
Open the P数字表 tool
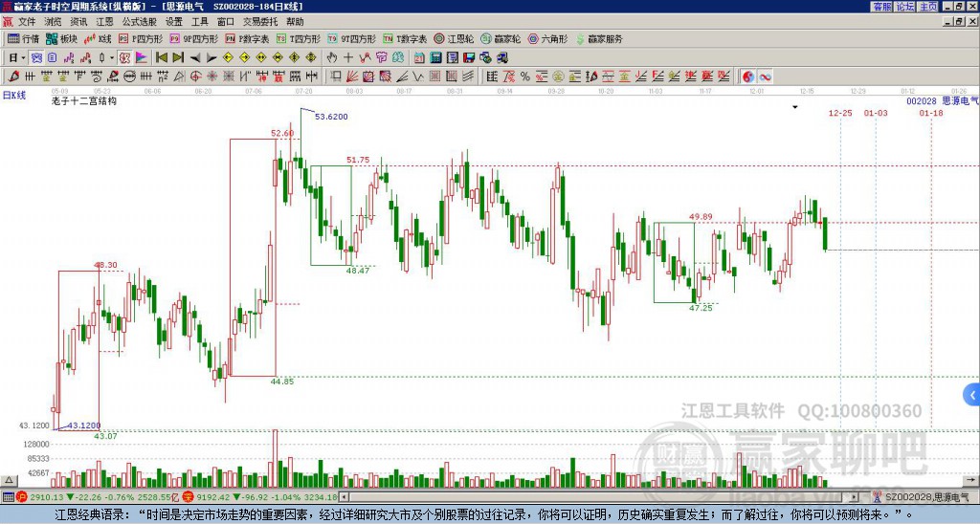[247, 38]
